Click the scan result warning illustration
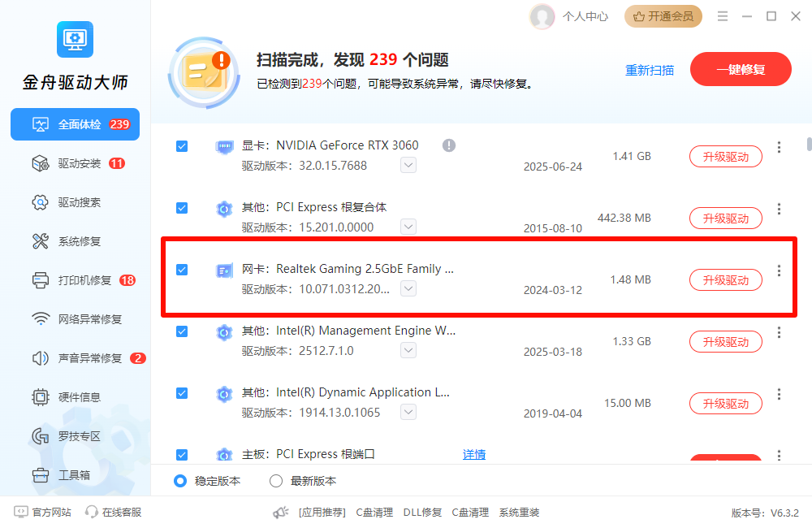The width and height of the screenshot is (812, 528). 204,73
